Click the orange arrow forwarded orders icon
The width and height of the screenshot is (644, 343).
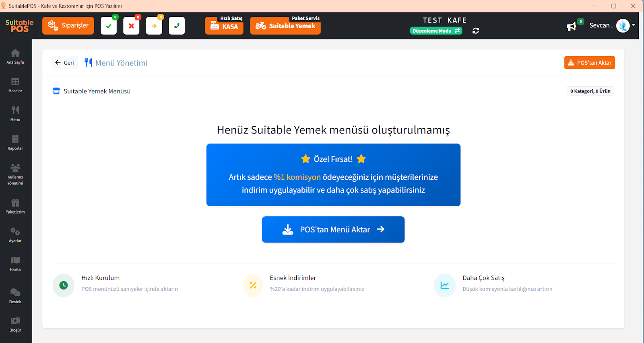154,26
